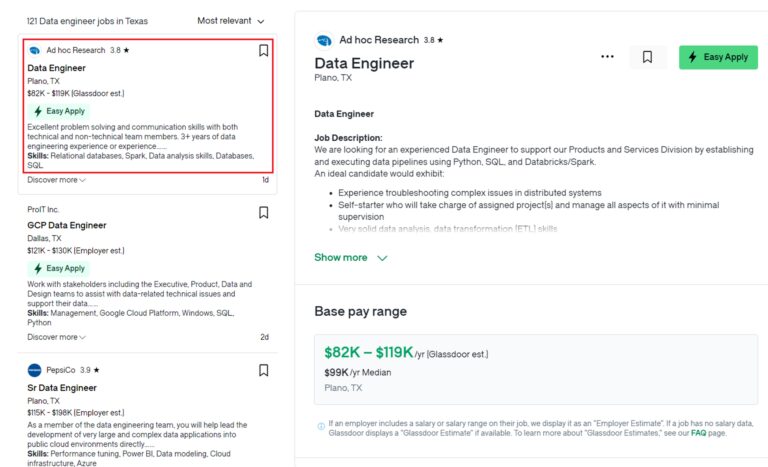The width and height of the screenshot is (768, 467).
Task: Expand Show more in job description
Action: pyautogui.click(x=350, y=257)
